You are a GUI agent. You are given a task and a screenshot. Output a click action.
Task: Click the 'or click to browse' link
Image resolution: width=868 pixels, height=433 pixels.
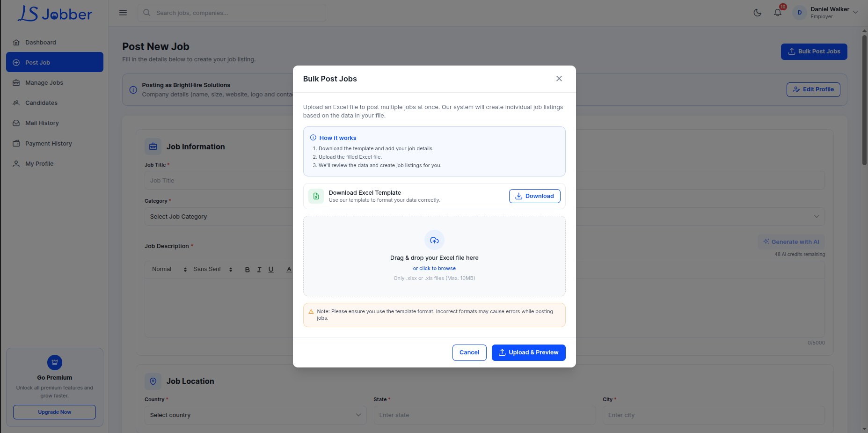click(x=434, y=268)
